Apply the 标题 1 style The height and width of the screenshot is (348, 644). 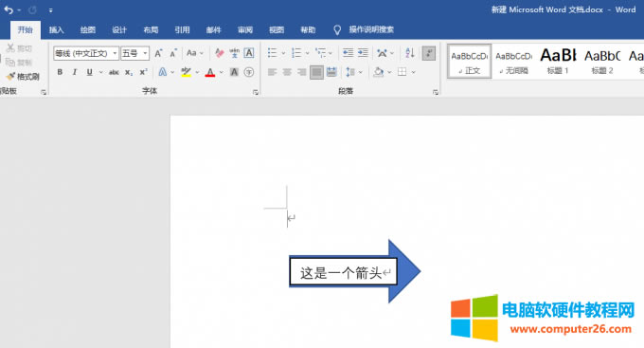click(x=558, y=62)
